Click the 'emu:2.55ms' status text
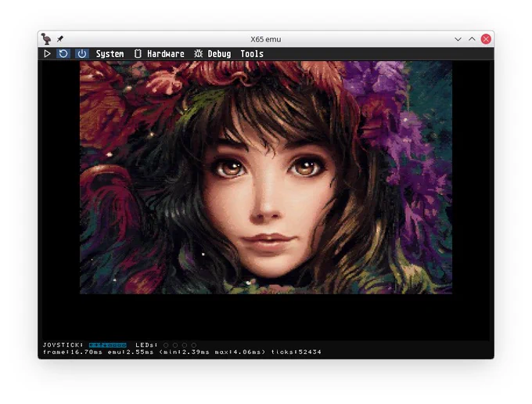This screenshot has width=532, height=404. click(131, 352)
